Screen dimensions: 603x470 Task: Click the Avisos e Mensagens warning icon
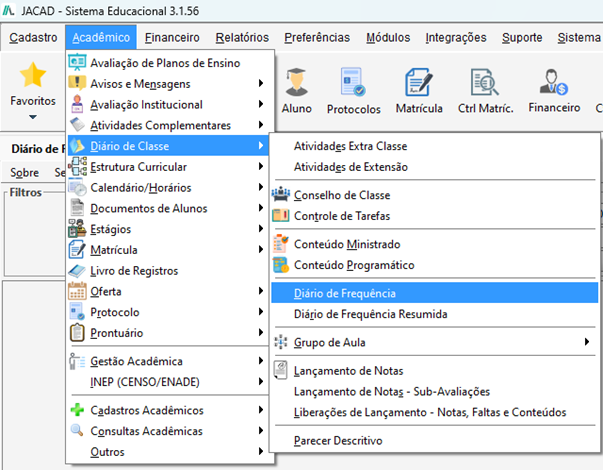pyautogui.click(x=77, y=83)
